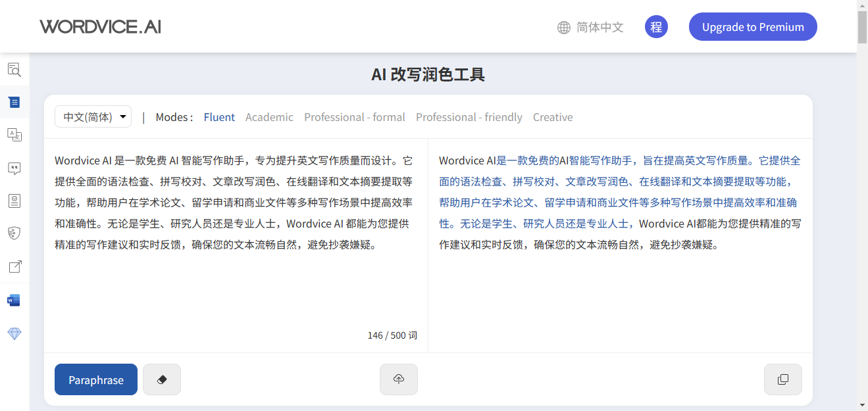The image size is (868, 411).
Task: Open the 中文(简体) language dropdown
Action: [x=93, y=117]
